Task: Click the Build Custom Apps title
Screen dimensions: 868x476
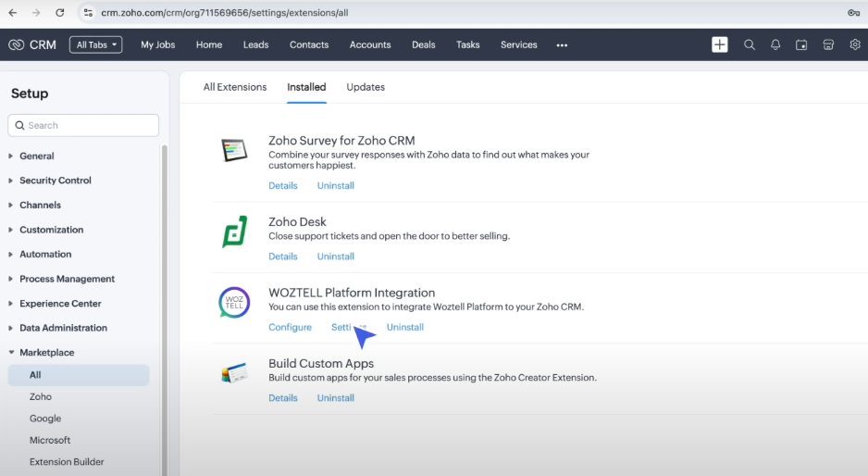Action: tap(321, 364)
